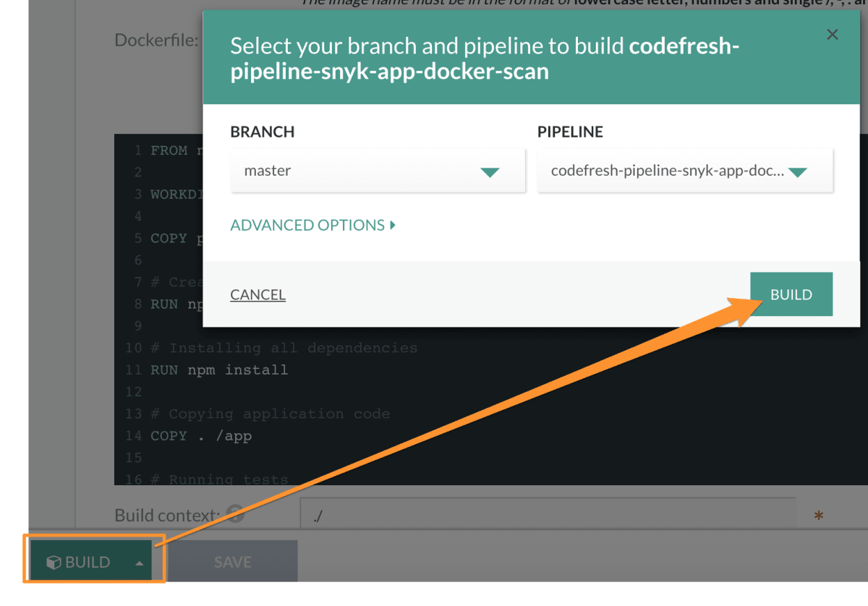The image size is (868, 606).
Task: Open the PIPELINE selector dropdown
Action: coord(684,170)
